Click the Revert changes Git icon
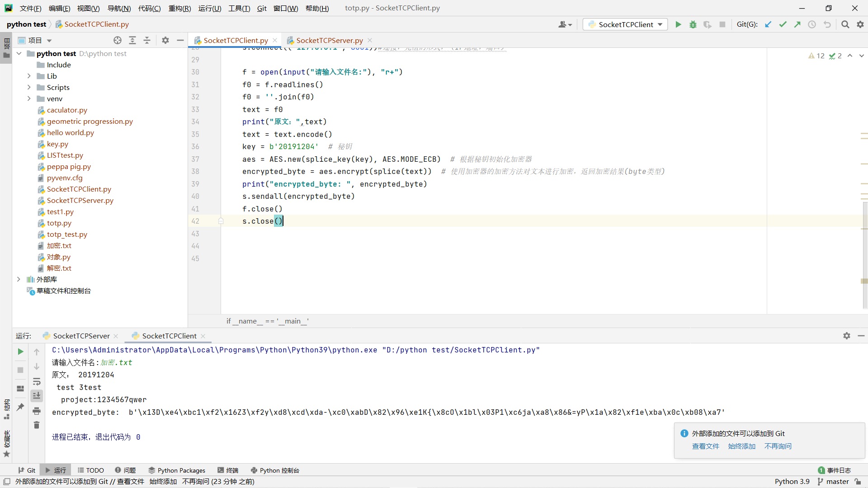 [826, 24]
